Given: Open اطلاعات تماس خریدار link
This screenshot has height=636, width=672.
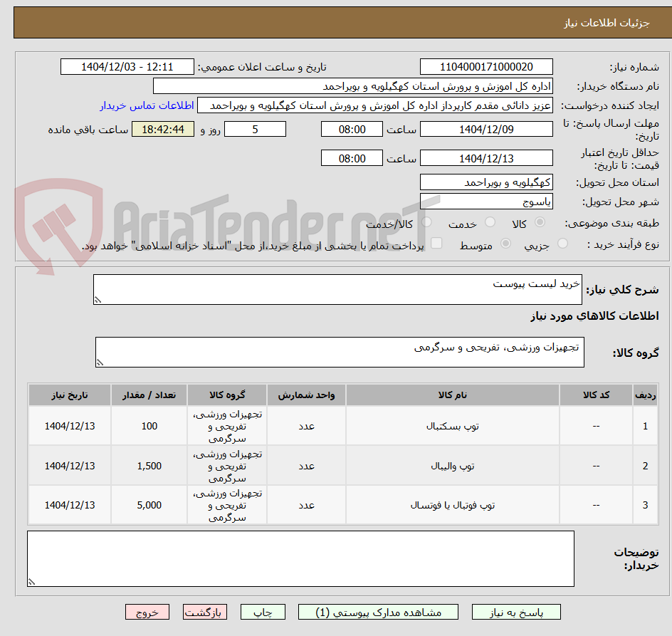Looking at the screenshot, I should 147,105.
